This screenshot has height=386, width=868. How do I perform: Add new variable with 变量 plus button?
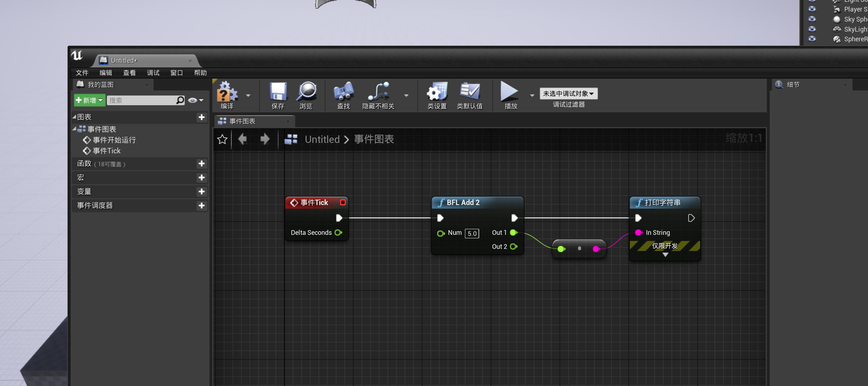pyautogui.click(x=202, y=191)
